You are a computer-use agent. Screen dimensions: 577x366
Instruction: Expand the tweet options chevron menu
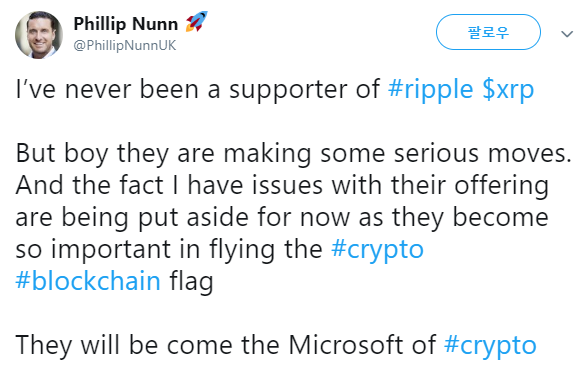[567, 34]
